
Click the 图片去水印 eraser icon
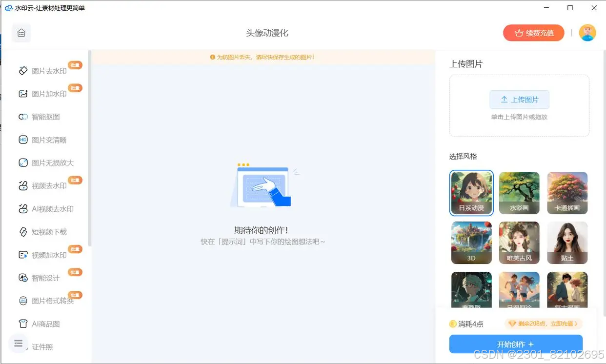pyautogui.click(x=23, y=71)
